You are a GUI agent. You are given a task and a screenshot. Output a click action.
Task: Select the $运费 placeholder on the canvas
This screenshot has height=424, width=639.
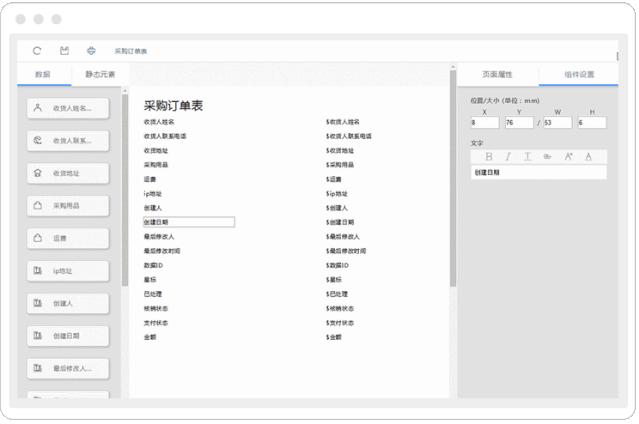[334, 179]
